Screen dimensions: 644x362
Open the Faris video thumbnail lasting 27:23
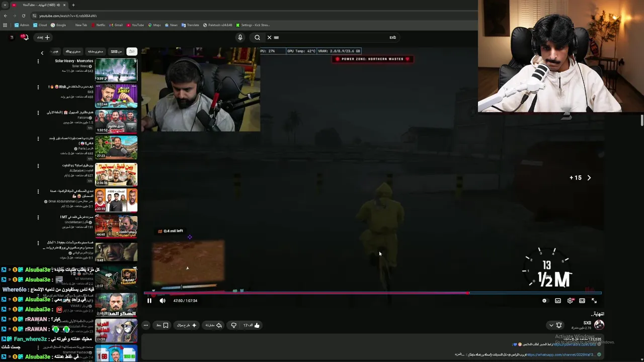(116, 148)
